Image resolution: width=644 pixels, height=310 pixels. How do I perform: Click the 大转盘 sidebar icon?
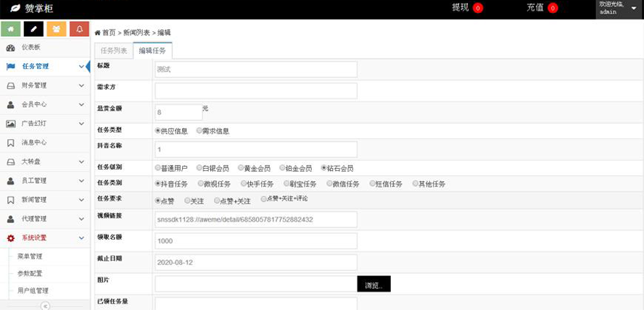[x=11, y=162]
